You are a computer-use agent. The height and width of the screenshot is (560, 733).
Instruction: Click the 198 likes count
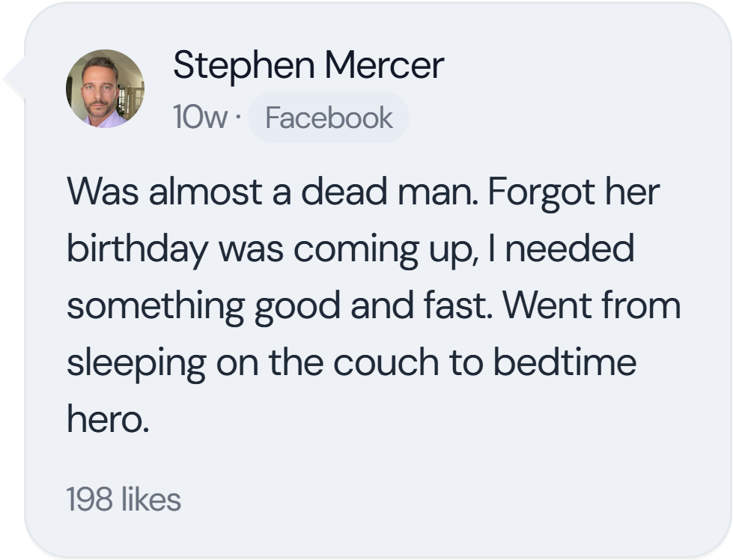(x=124, y=499)
